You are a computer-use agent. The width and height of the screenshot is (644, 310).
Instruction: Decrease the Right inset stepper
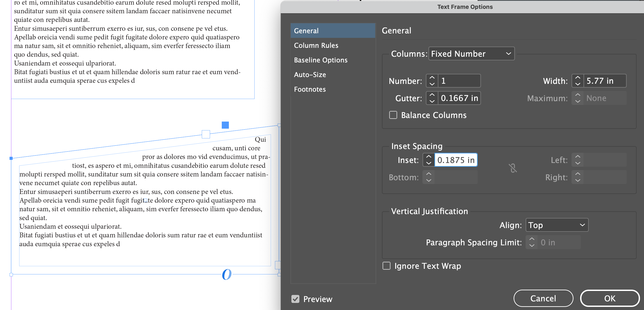577,180
